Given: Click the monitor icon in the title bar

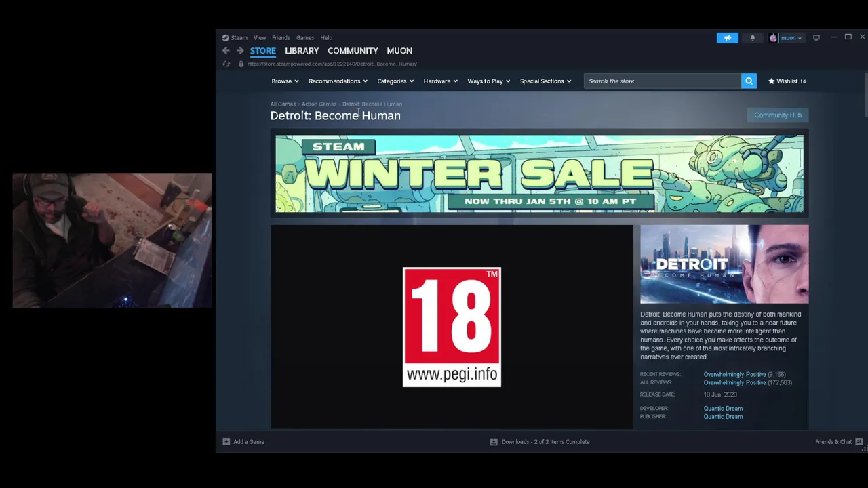Looking at the screenshot, I should click(816, 38).
